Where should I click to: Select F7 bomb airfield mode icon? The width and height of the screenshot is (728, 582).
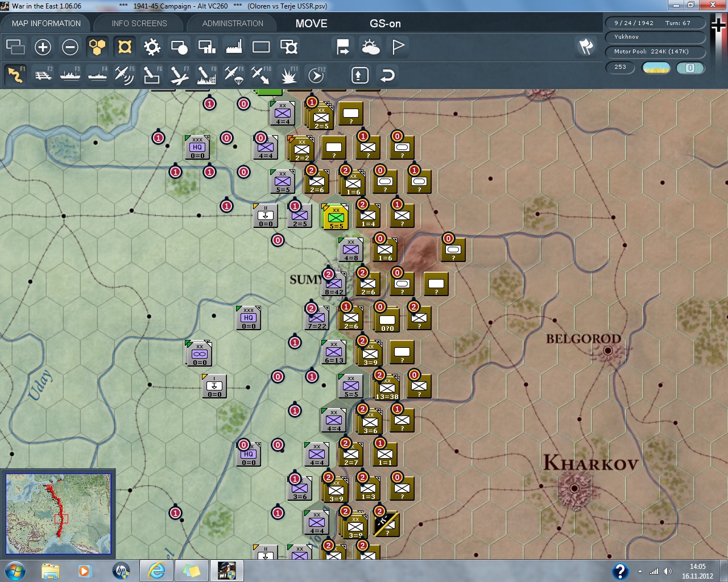click(x=179, y=75)
